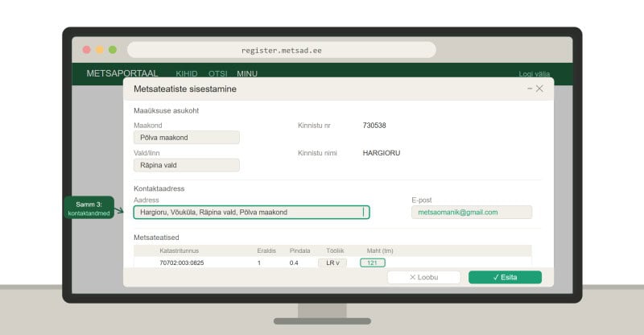Click the Räpina vald municipality field
The width and height of the screenshot is (644, 335).
click(187, 165)
